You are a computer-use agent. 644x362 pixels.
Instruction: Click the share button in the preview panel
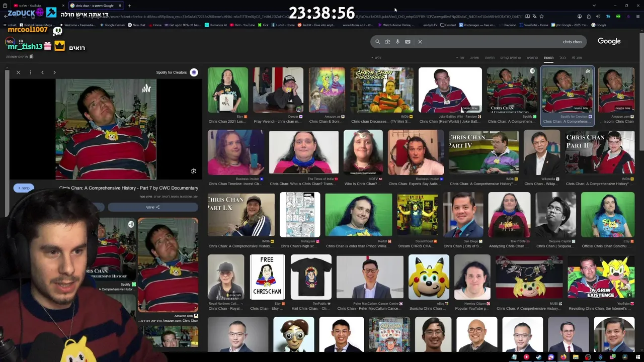pos(153,207)
